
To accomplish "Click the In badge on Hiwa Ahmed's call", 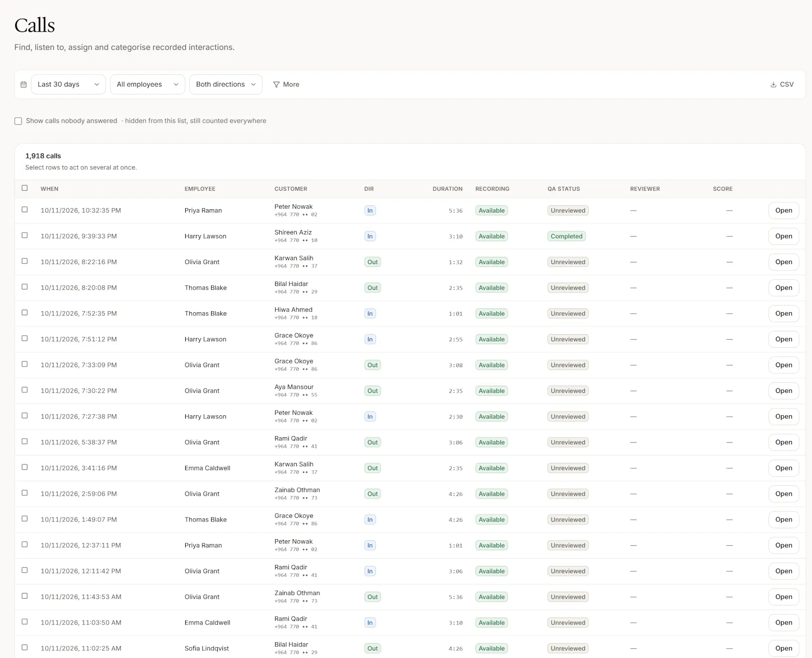I will coord(370,314).
